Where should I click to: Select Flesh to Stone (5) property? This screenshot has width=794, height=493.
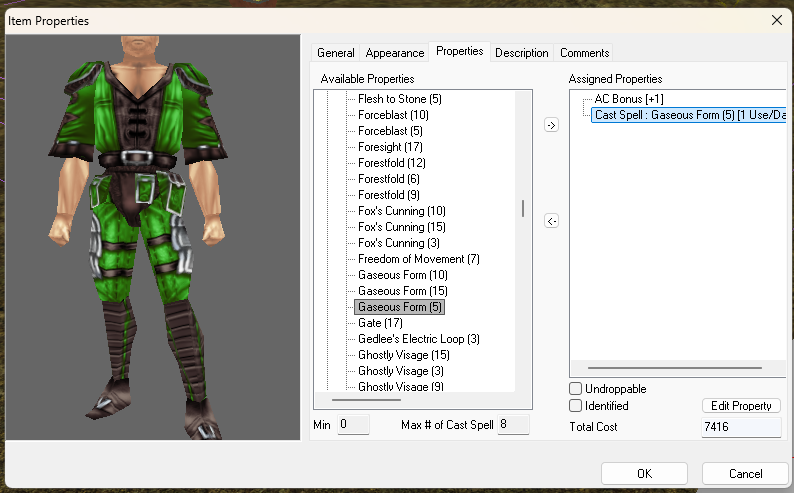[399, 99]
